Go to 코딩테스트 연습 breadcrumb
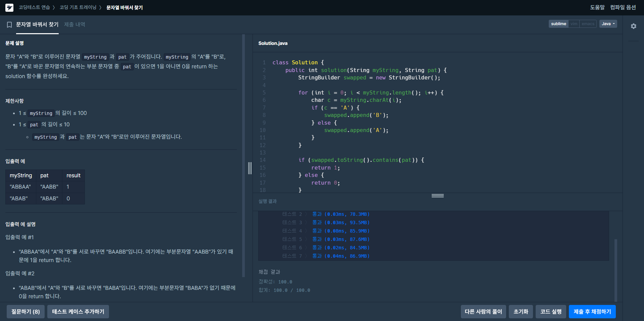This screenshot has width=644, height=321. (x=34, y=7)
